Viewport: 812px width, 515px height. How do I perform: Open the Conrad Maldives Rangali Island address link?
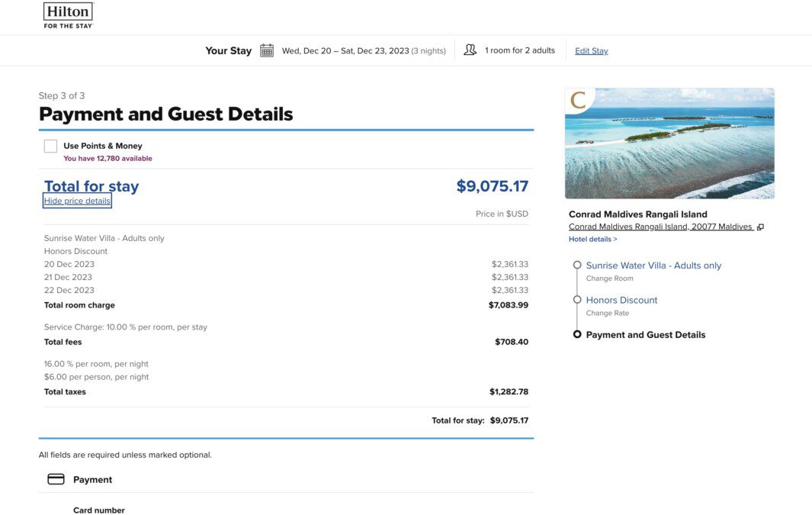[x=661, y=227]
